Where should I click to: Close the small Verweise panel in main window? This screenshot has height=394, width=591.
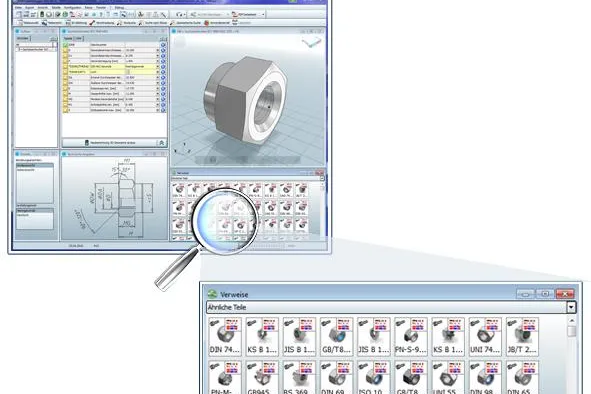320,173
